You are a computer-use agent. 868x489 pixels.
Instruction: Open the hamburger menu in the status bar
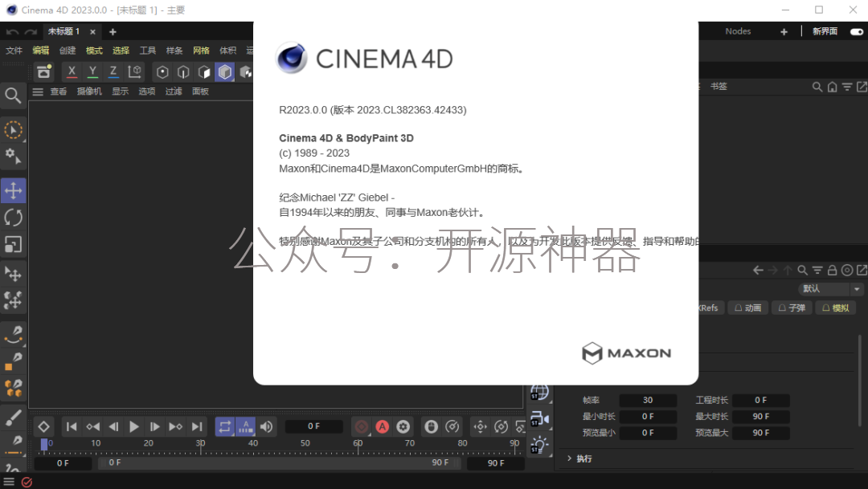(x=9, y=482)
